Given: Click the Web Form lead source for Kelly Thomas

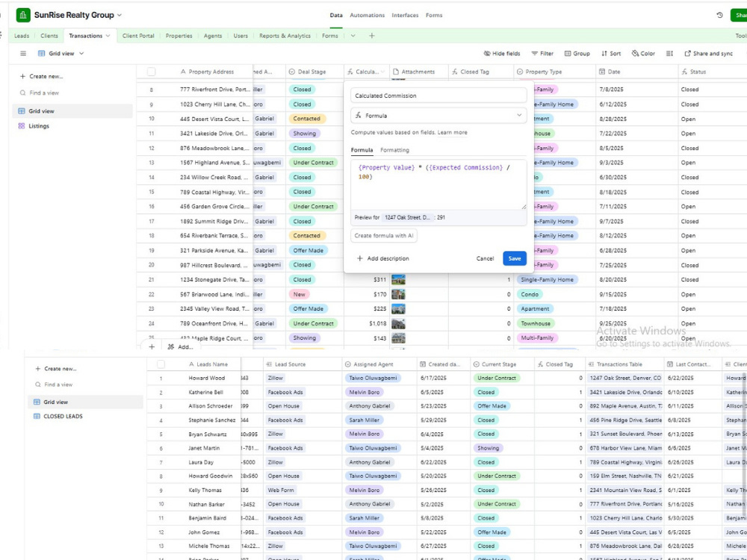Looking at the screenshot, I should click(x=281, y=490).
